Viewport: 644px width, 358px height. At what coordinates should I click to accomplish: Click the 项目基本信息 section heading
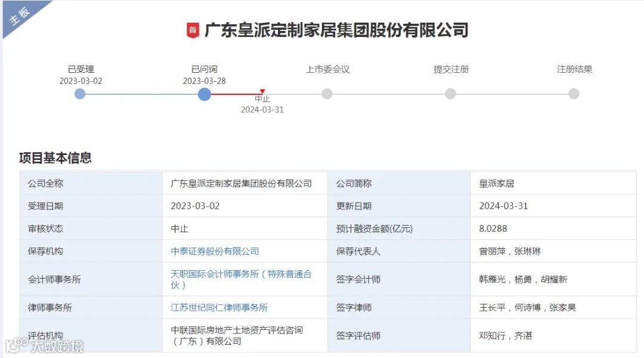(x=55, y=158)
